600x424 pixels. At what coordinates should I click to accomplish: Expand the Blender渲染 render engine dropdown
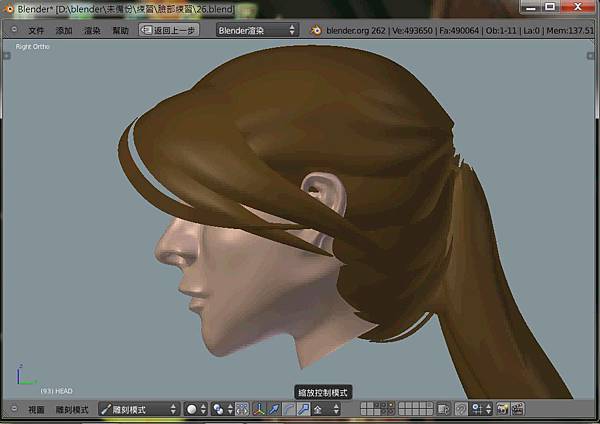[x=257, y=30]
